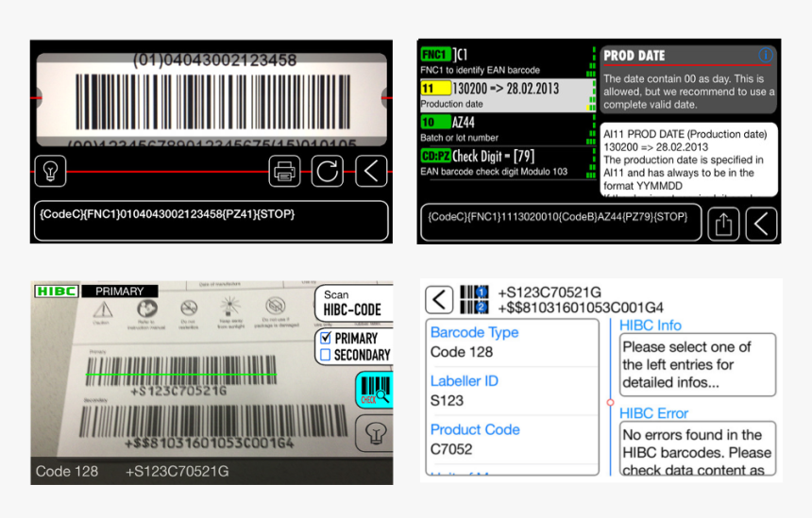
Task: Click the {CodeC}{FNC1}0104043002123458 result field
Action: [x=211, y=221]
